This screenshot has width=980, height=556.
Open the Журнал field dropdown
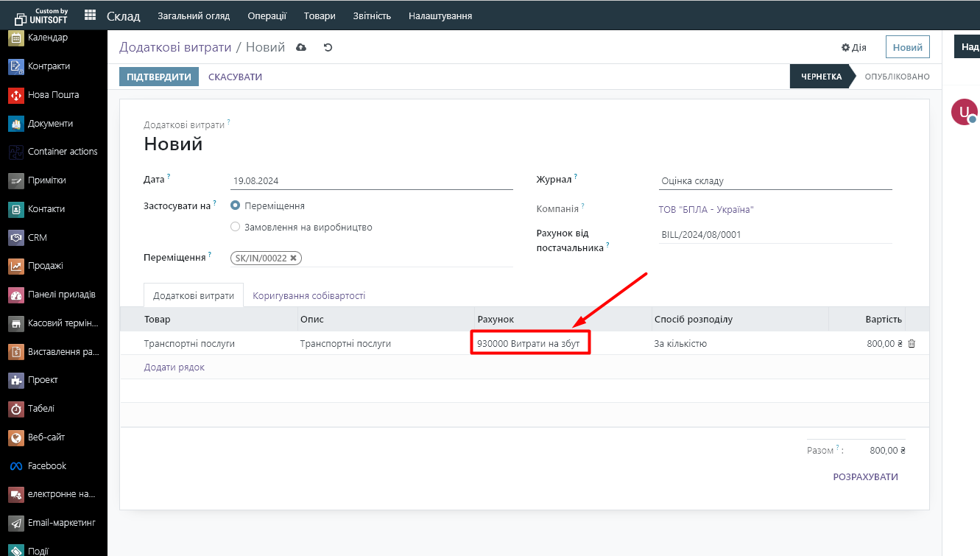click(775, 181)
